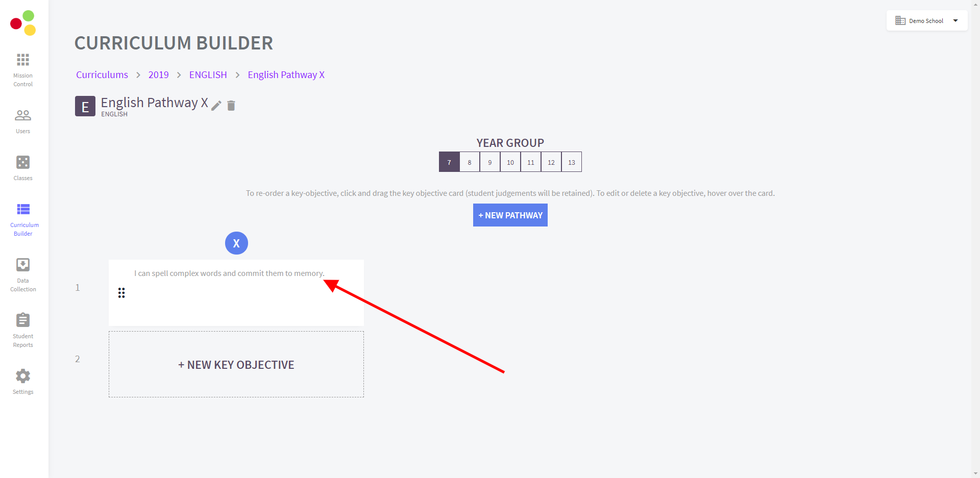Image resolution: width=980 pixels, height=478 pixels.
Task: Choose year group 13
Action: tap(572, 162)
